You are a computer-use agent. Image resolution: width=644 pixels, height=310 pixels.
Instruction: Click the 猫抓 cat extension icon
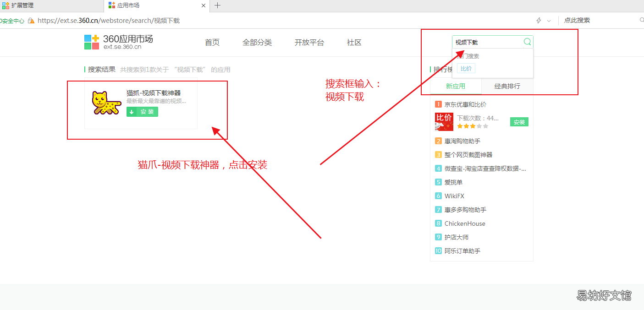106,103
